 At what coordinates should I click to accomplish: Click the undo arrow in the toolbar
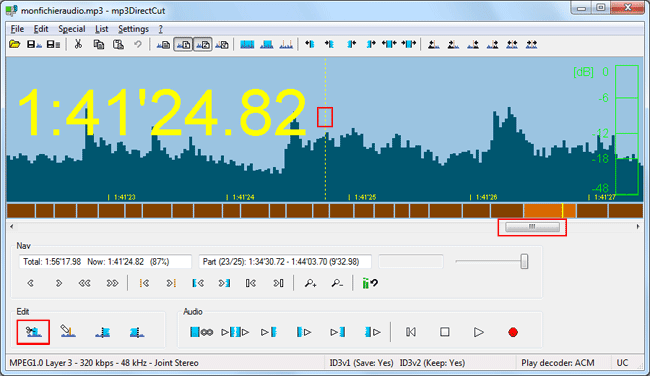tap(138, 44)
